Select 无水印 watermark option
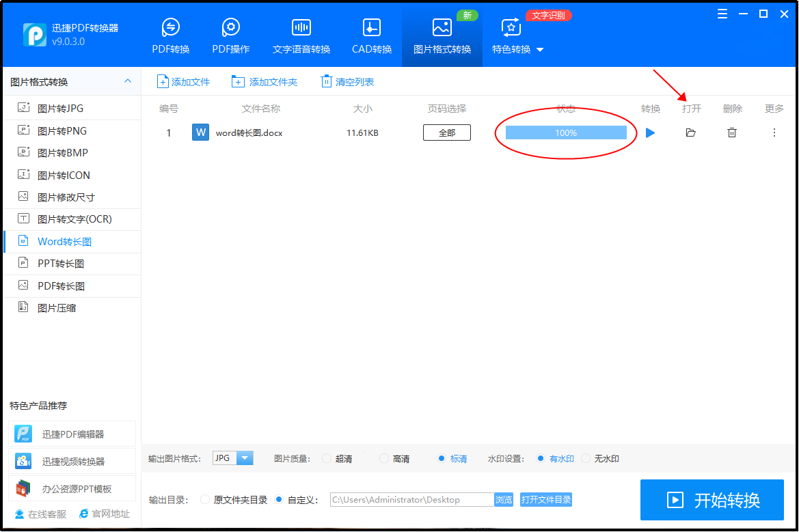Viewport: 799px width, 532px height. pos(586,459)
